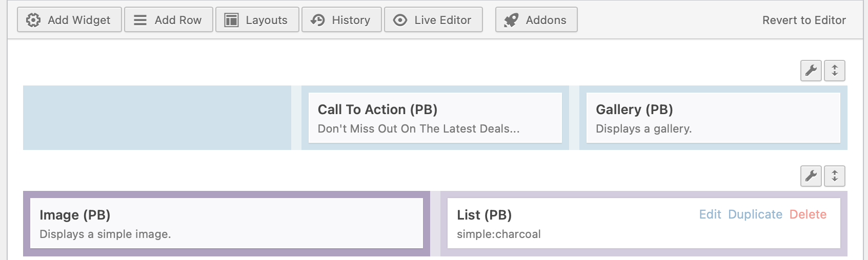Select the Image (PB) widget
This screenshot has width=868, height=260.
tap(226, 224)
